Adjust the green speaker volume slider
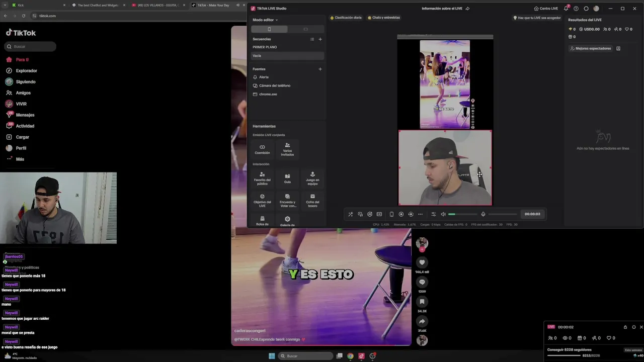The width and height of the screenshot is (644, 362). (x=462, y=214)
